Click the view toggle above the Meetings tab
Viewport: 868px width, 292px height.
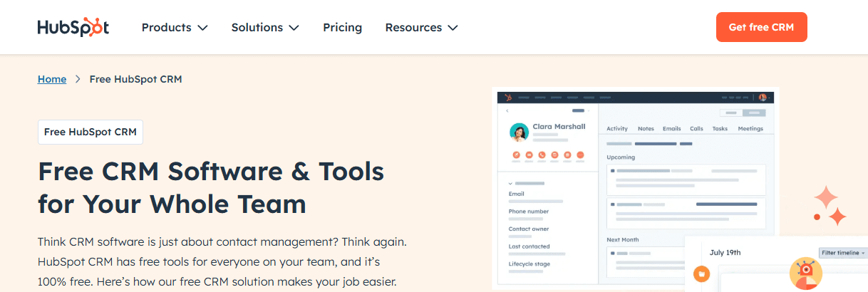click(743, 113)
